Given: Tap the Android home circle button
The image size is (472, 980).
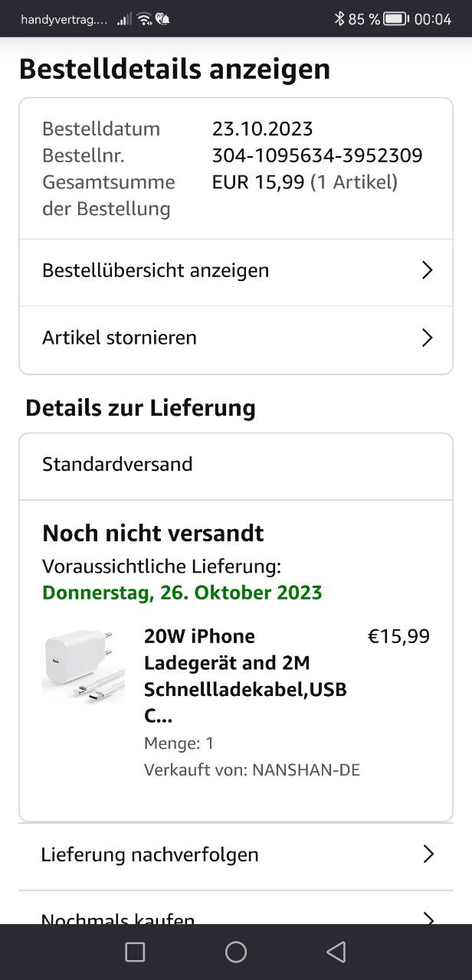Looking at the screenshot, I should (236, 952).
